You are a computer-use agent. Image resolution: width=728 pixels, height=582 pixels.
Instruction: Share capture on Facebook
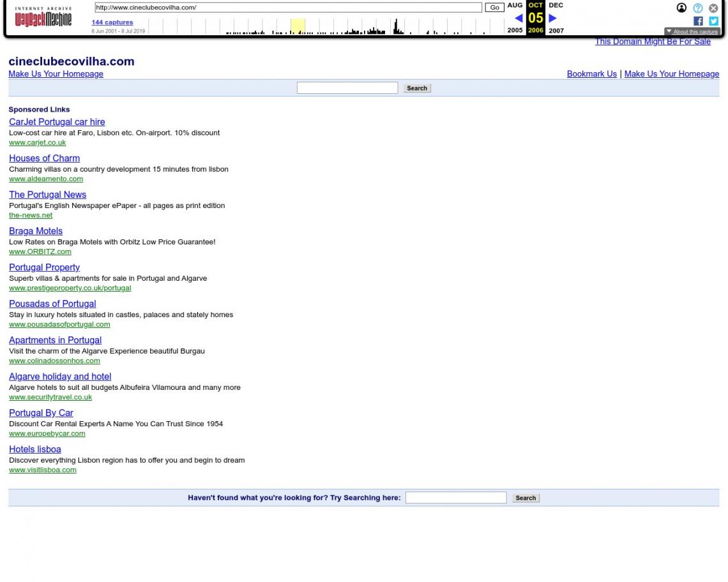(698, 21)
